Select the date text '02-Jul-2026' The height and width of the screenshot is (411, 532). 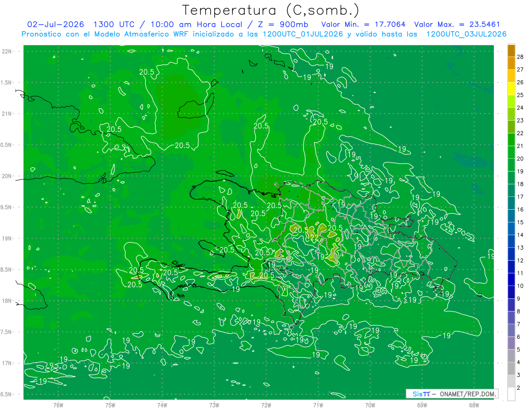pos(55,24)
